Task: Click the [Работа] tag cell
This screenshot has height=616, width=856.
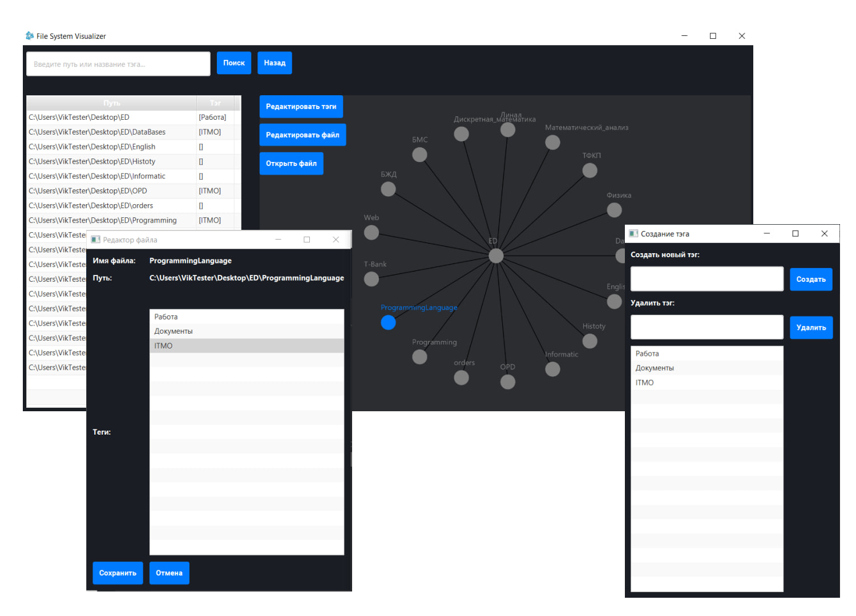Action: pos(215,117)
